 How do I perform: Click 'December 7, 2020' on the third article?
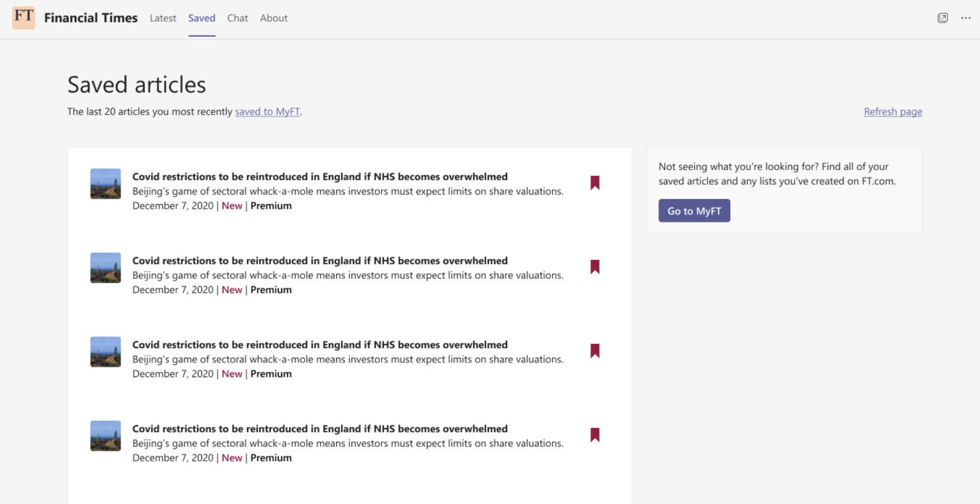tap(173, 374)
